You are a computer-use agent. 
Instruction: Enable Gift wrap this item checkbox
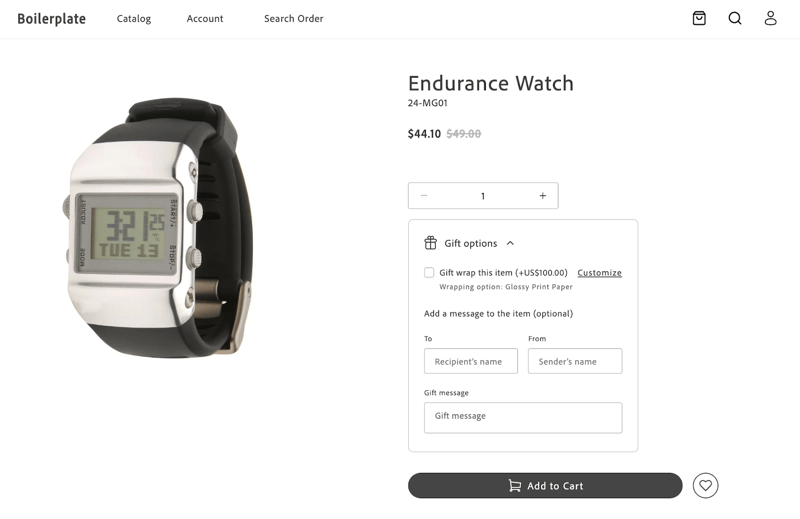(429, 273)
